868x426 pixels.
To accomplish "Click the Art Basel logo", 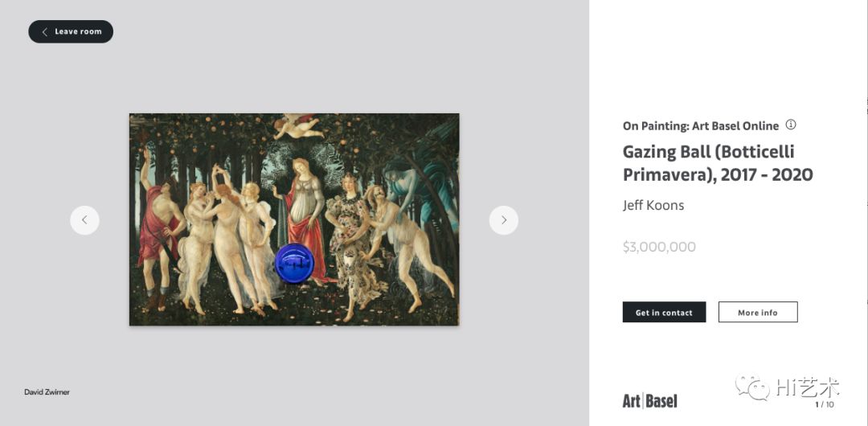I will [650, 401].
